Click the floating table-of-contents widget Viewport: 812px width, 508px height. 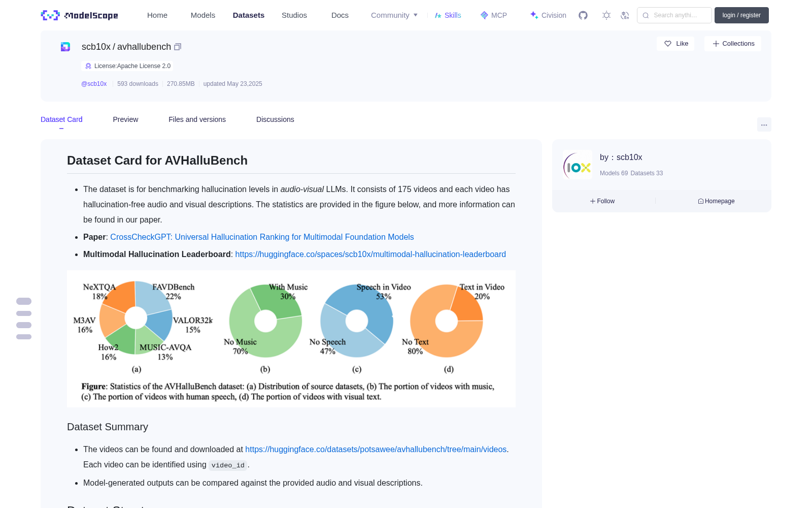[24, 319]
